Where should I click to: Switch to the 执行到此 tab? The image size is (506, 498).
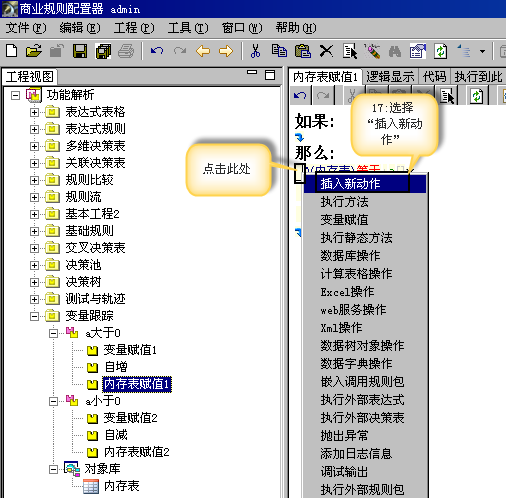(x=478, y=77)
